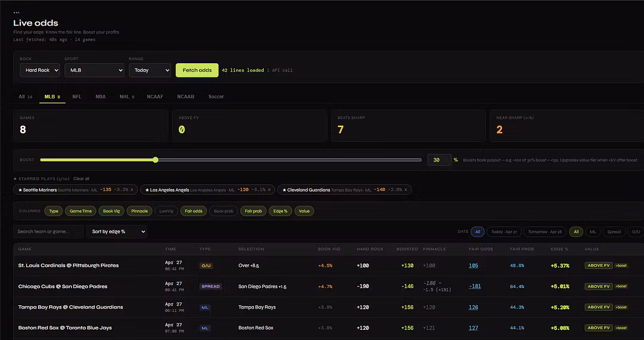Click the O/U type badge
This screenshot has width=644, height=340.
(206, 265)
